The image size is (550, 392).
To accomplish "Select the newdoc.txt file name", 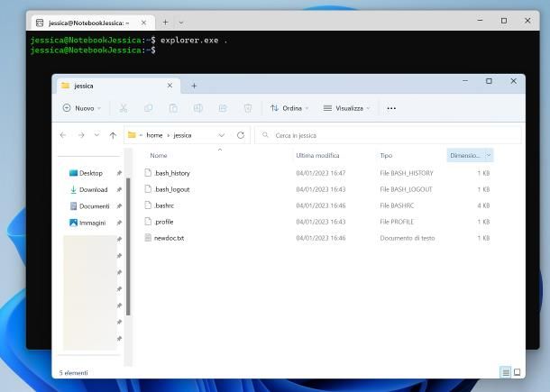I will pyautogui.click(x=170, y=238).
